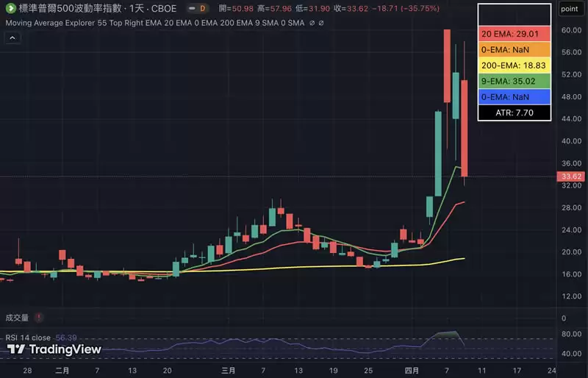
Task: Click the green symbol logo icon
Action: point(10,8)
